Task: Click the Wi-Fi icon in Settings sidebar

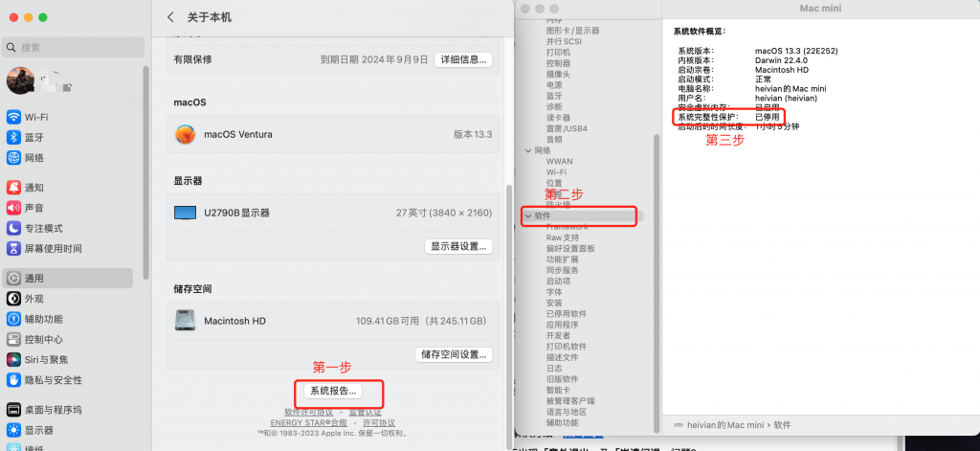Action: [x=13, y=117]
